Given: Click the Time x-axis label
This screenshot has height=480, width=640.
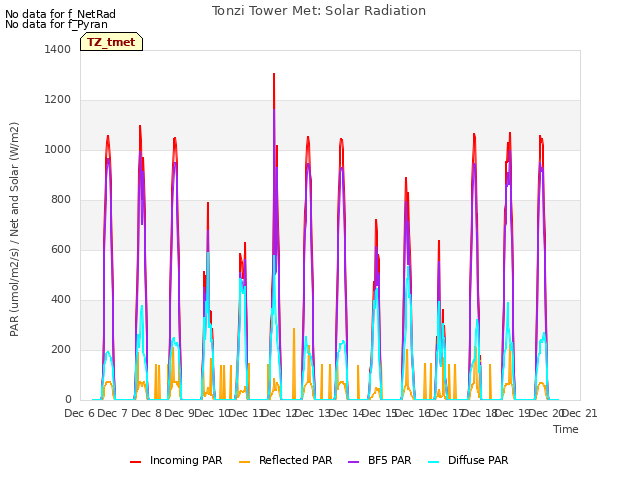Looking at the screenshot, I should (x=566, y=429).
